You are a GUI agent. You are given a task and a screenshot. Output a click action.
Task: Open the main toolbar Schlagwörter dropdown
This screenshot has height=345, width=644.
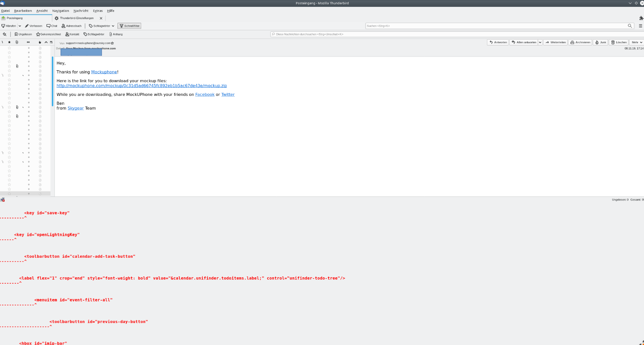pyautogui.click(x=102, y=26)
